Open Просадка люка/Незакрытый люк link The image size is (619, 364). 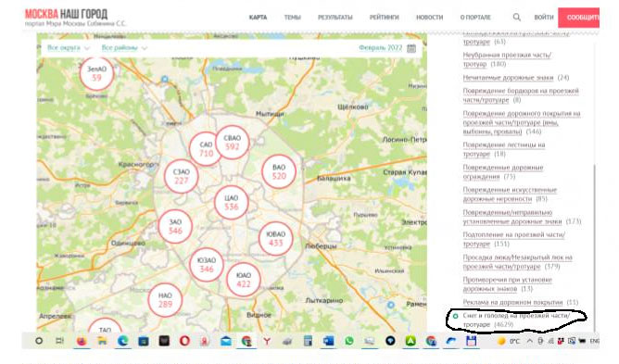coord(518,262)
